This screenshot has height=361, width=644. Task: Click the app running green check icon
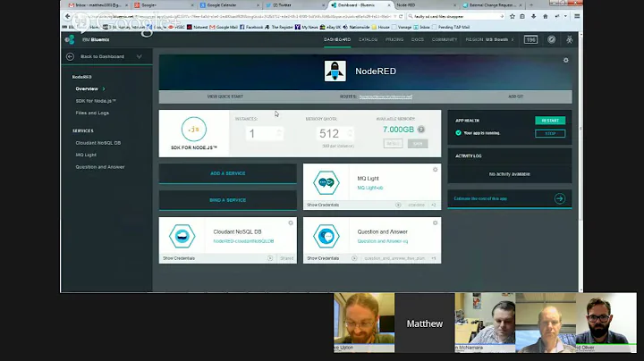(x=458, y=133)
